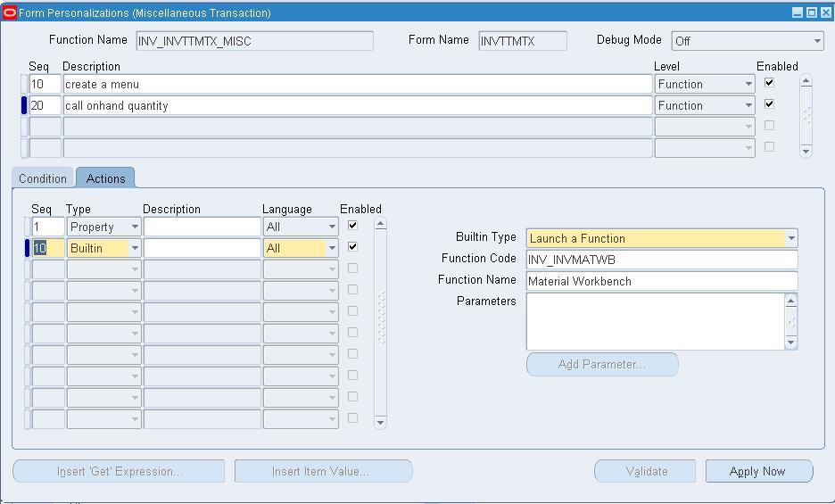Viewport: 835px width, 504px height.
Task: Click the 'call onhand quantity' description field
Action: pos(358,105)
